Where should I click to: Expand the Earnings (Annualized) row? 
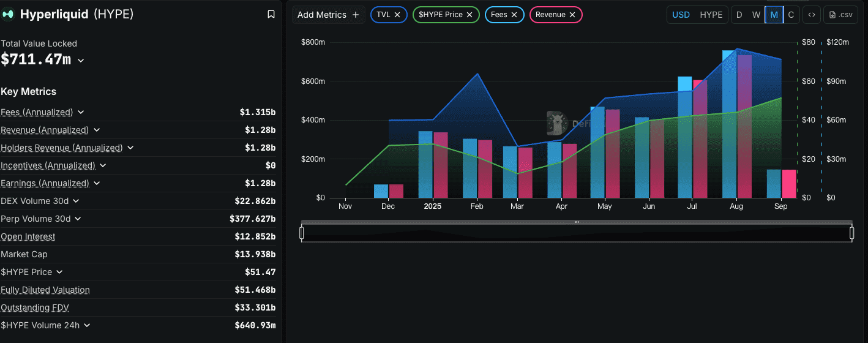(97, 183)
